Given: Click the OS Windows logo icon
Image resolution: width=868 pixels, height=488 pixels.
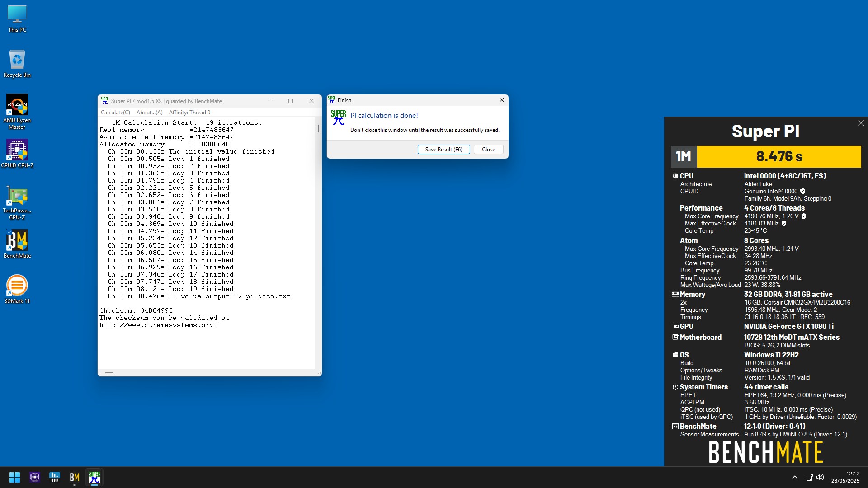Looking at the screenshot, I should (x=675, y=355).
